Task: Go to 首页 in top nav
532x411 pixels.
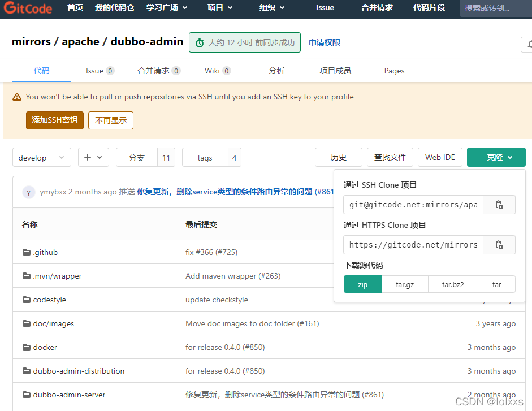Action: tap(75, 7)
